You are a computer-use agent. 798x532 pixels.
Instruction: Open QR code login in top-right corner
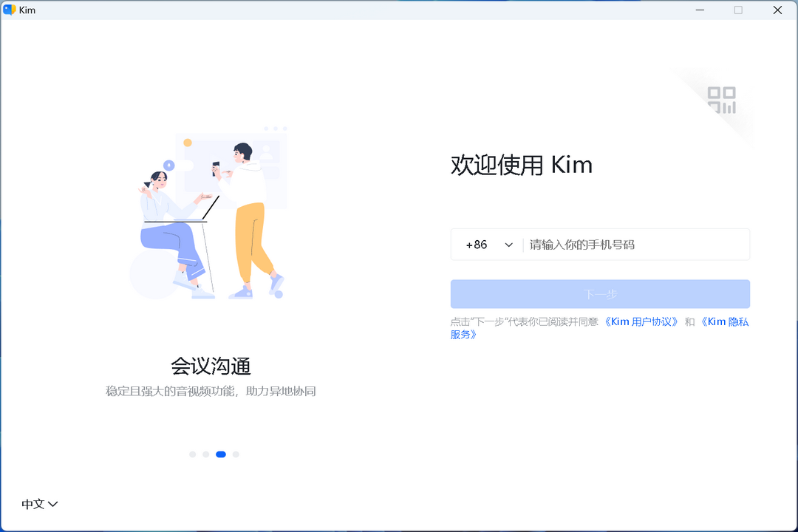(x=723, y=100)
